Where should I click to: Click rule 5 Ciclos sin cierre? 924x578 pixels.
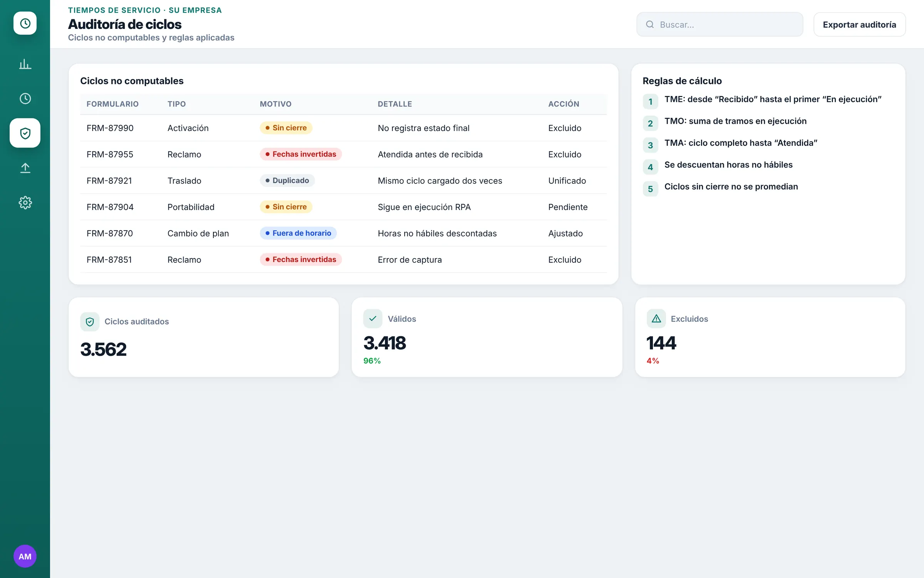point(720,188)
